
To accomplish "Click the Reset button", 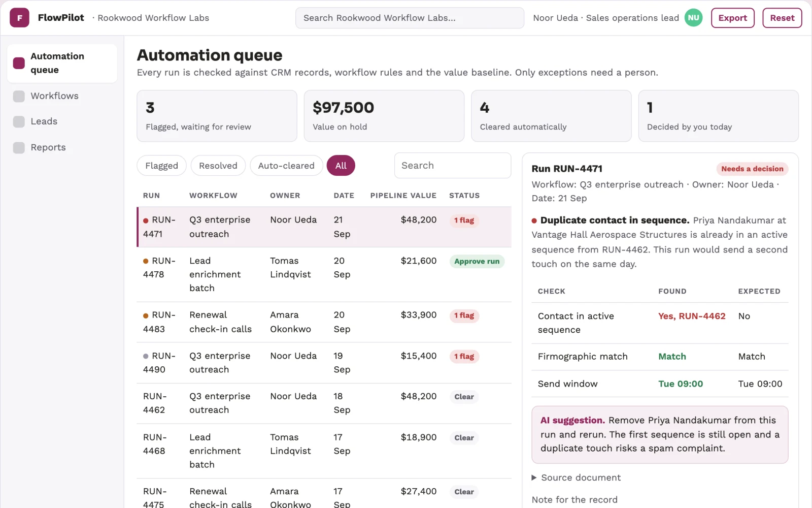I will (782, 18).
